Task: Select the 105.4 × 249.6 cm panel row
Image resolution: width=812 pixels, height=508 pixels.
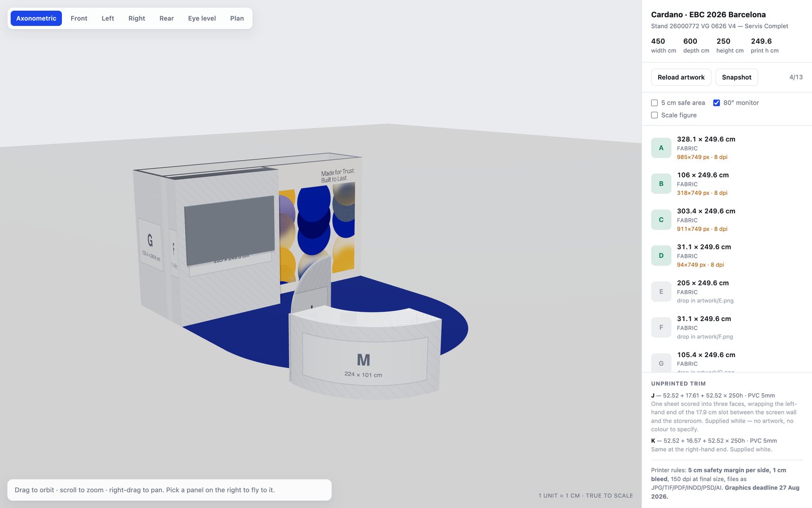Action: [727, 362]
